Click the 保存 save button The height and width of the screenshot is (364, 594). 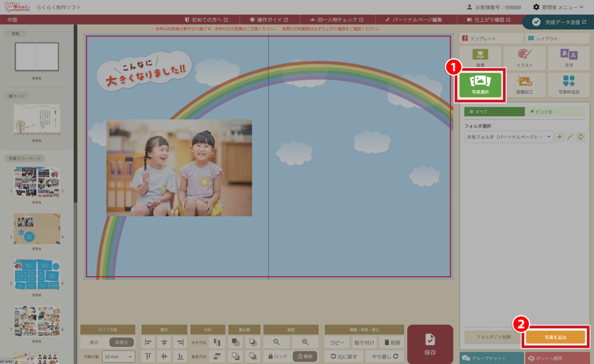click(x=430, y=344)
